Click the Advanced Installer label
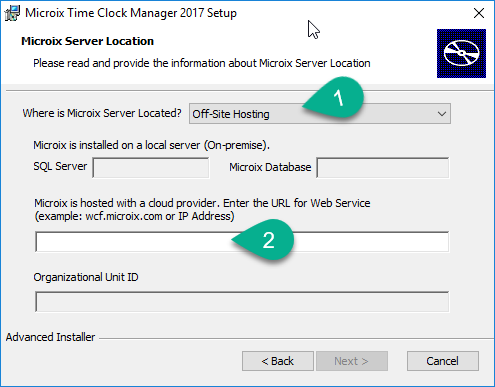Viewport: 495px width, 387px height. 50,337
